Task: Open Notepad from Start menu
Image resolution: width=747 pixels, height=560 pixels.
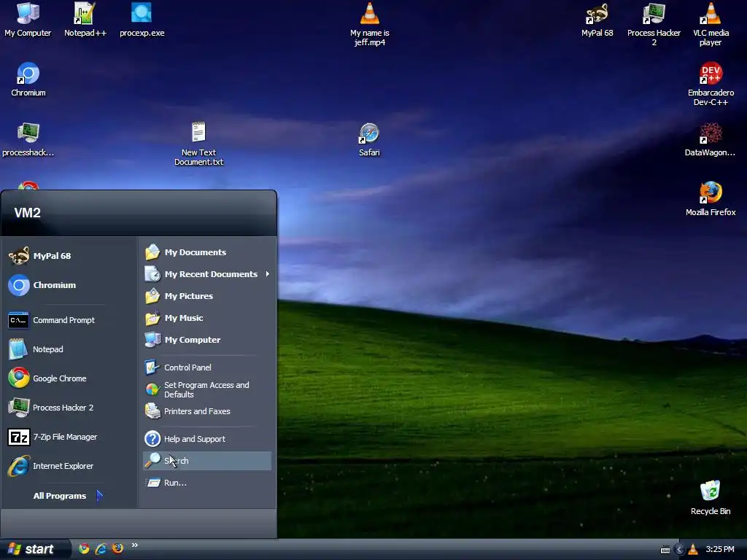Action: click(x=69, y=349)
